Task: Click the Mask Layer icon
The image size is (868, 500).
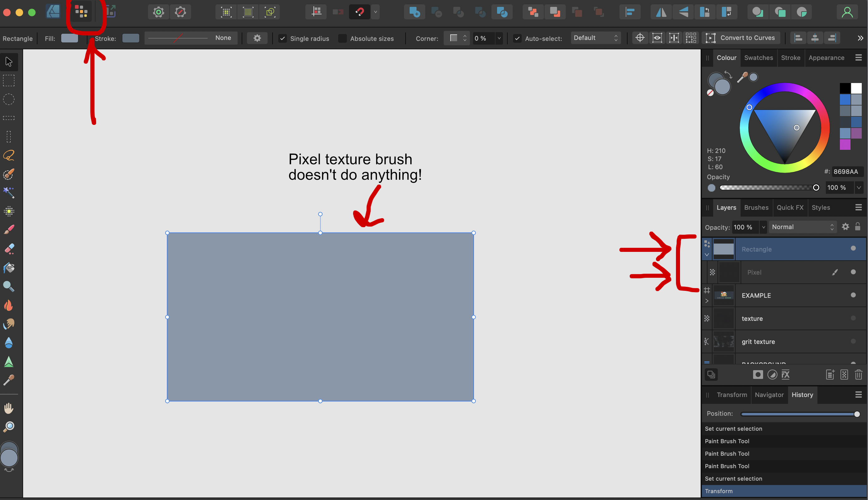Action: tap(757, 374)
